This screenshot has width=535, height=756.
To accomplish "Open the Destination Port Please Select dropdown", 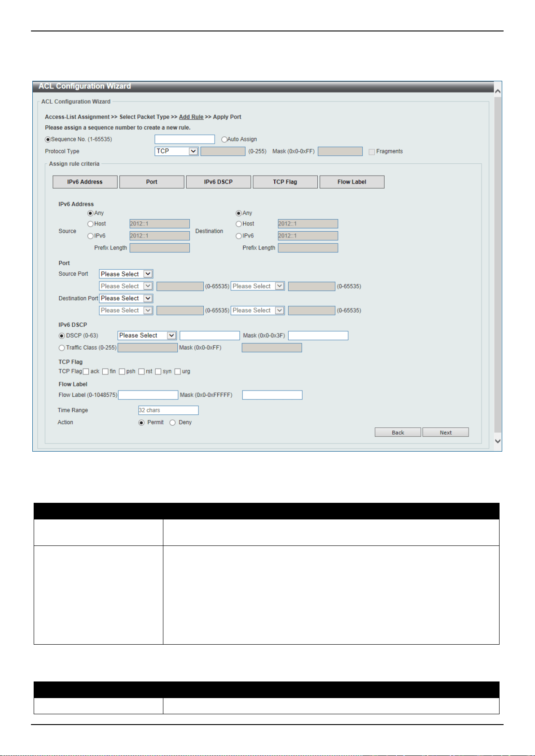I will coord(126,298).
